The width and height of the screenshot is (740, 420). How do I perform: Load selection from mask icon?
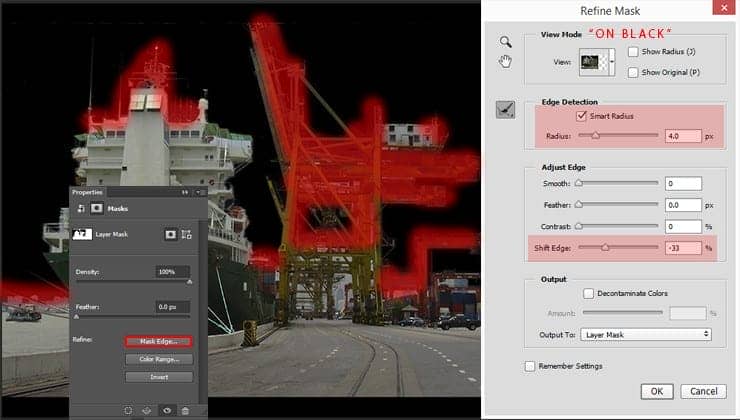(128, 411)
